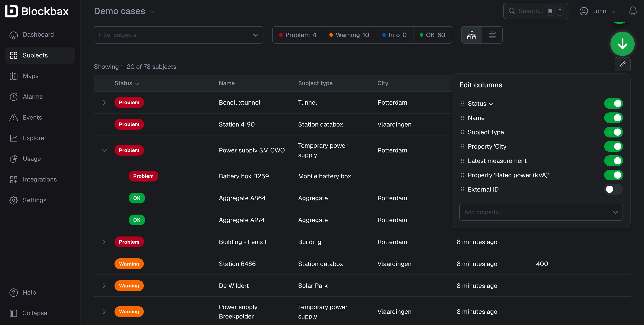Open the Add property dropdown
Screen dimensions: 644x325
click(541, 212)
